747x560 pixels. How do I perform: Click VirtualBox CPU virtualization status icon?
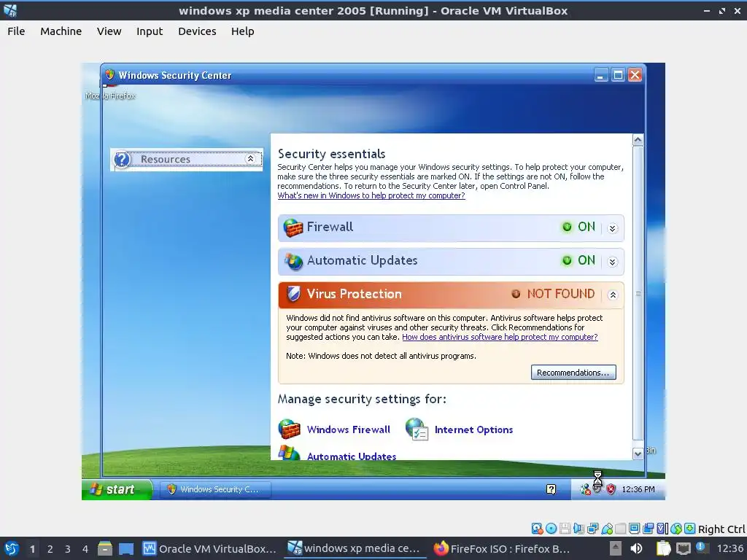[662, 529]
